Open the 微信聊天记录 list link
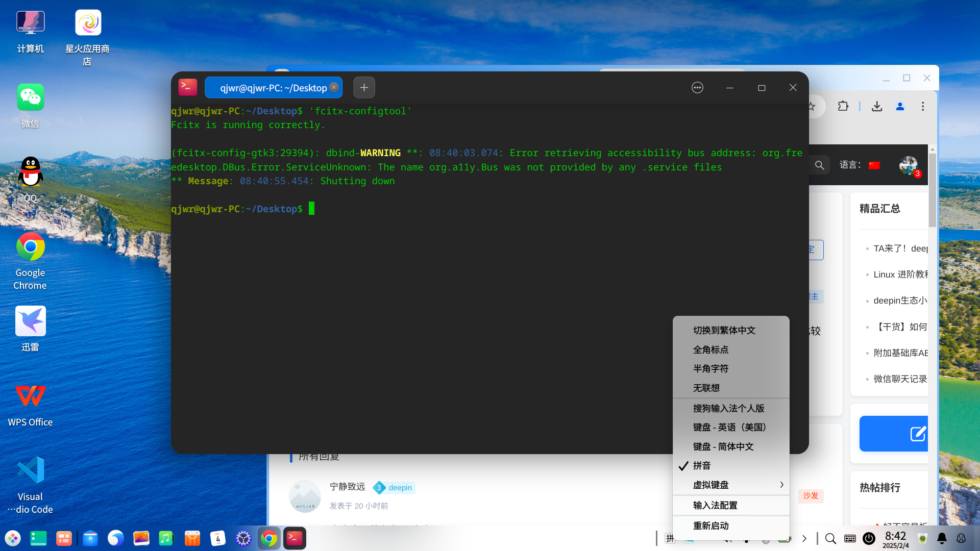980x551 pixels. coord(900,379)
